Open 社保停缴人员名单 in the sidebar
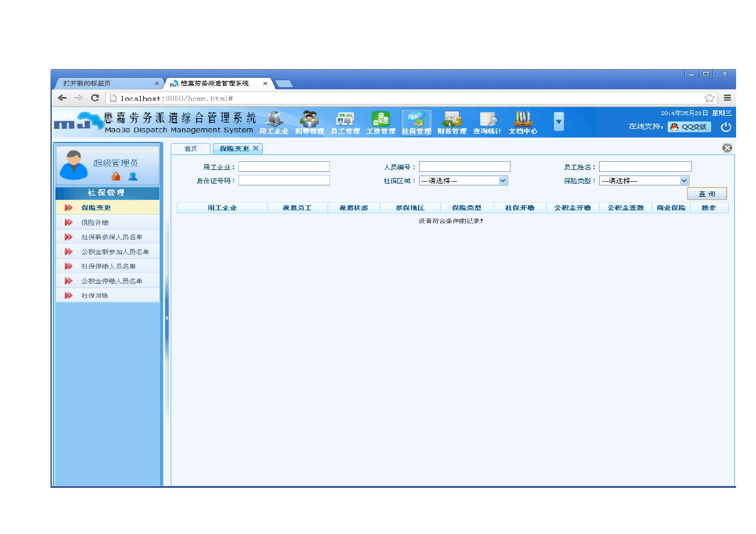The height and width of the screenshot is (534, 756). pyautogui.click(x=107, y=266)
